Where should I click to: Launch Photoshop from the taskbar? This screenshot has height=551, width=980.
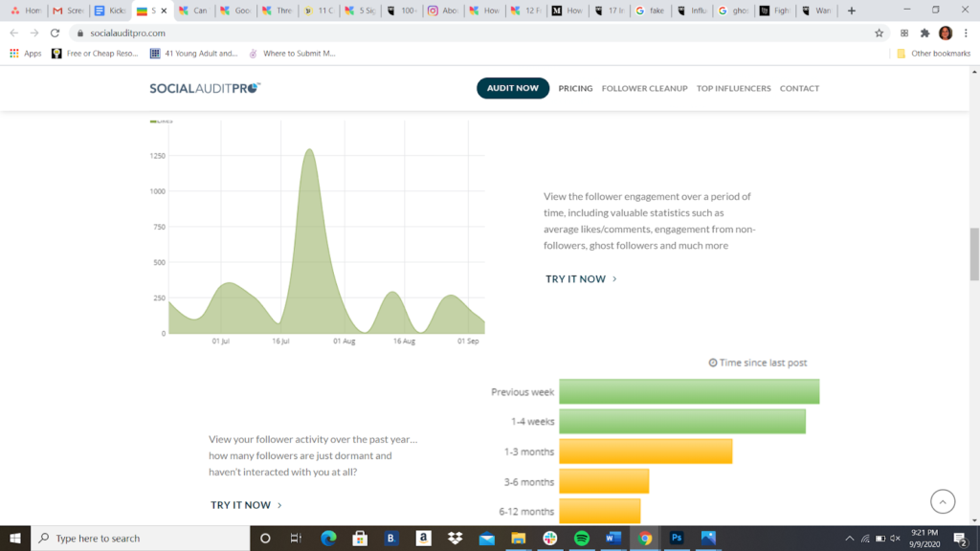point(675,539)
